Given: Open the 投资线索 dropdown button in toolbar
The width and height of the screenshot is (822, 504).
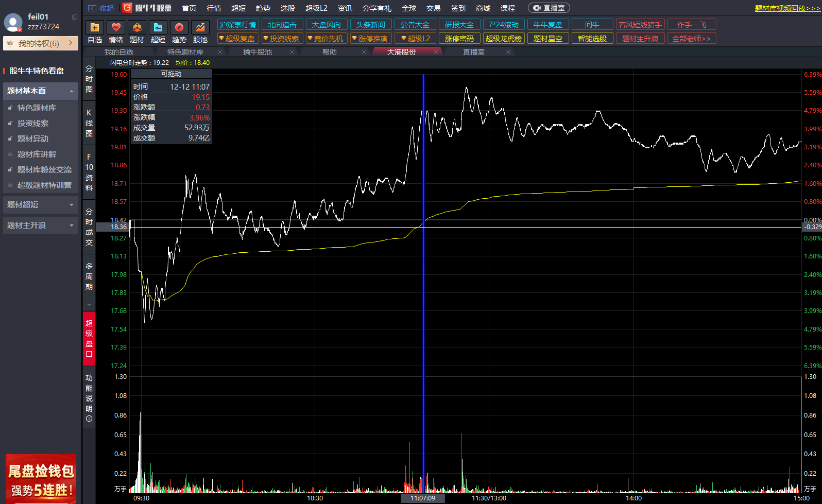Looking at the screenshot, I should [281, 39].
